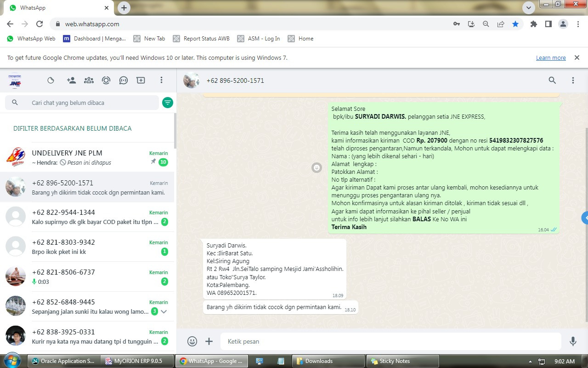Click the blue side arrow on right edge
The height and width of the screenshot is (368, 588).
[585, 218]
